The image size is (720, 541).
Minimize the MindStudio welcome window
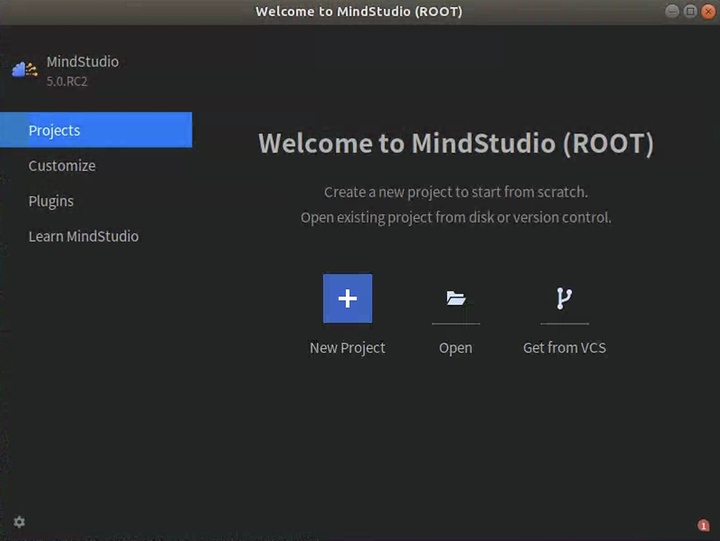[672, 11]
